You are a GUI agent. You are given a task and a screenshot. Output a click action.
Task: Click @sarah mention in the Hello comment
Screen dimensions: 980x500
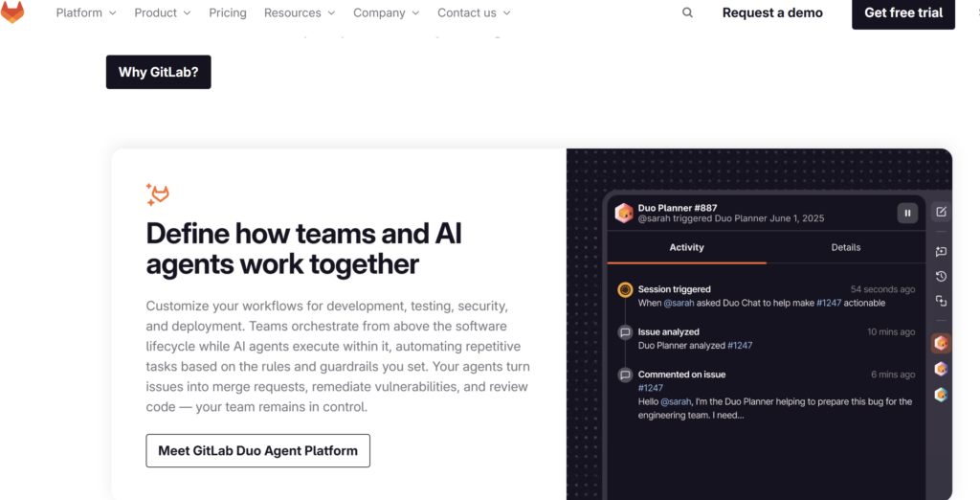tap(676, 401)
